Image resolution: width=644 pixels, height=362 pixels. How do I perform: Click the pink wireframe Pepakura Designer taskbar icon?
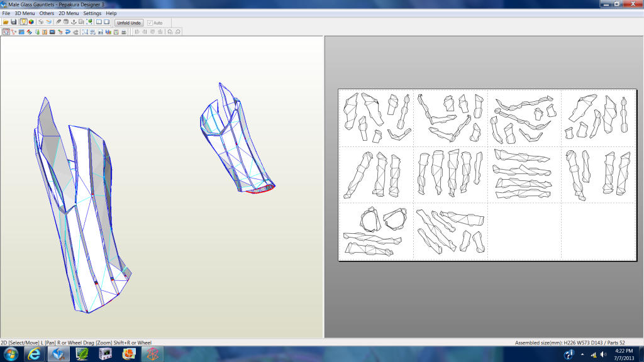click(152, 354)
